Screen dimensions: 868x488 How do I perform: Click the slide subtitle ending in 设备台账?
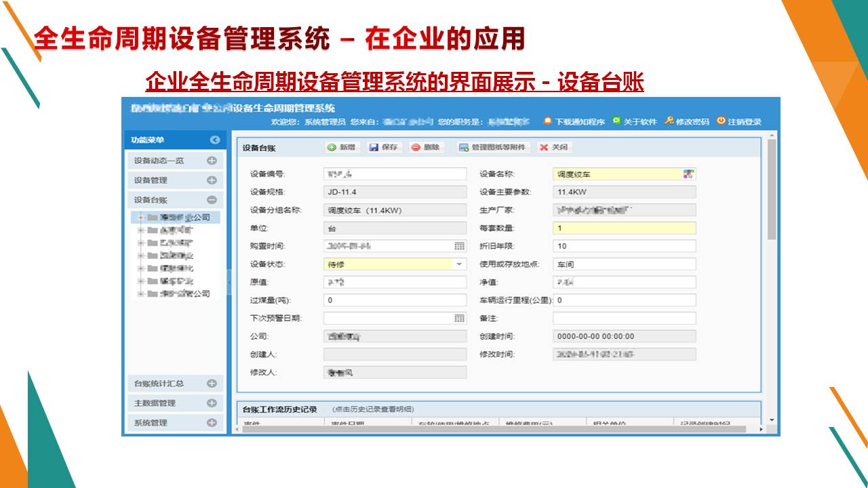coord(395,82)
